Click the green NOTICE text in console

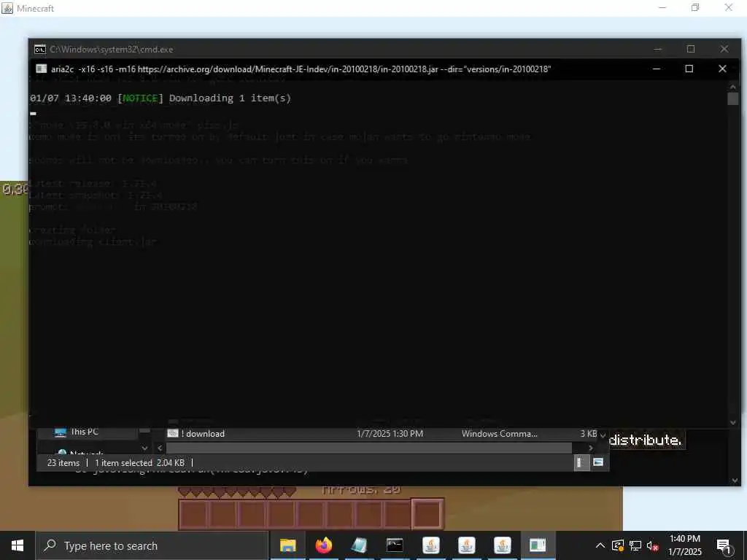click(140, 98)
